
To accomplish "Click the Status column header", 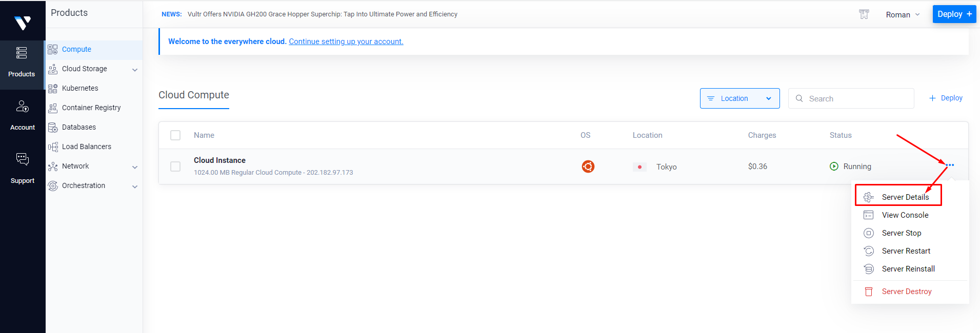I will (841, 135).
